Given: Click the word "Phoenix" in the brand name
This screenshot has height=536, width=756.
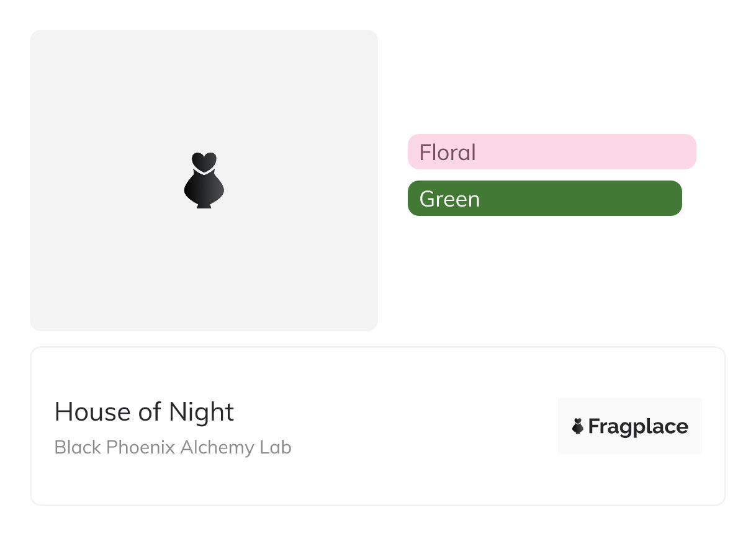Looking at the screenshot, I should (142, 447).
